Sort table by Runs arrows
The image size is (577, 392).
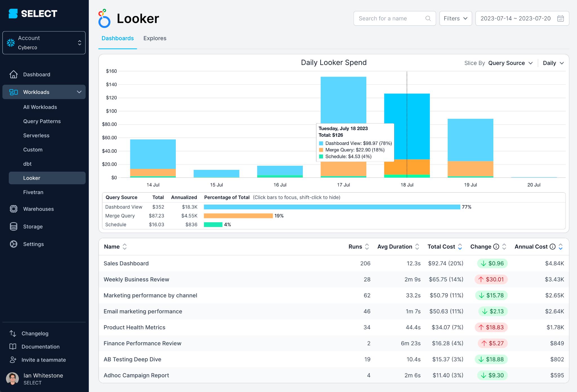pyautogui.click(x=367, y=247)
